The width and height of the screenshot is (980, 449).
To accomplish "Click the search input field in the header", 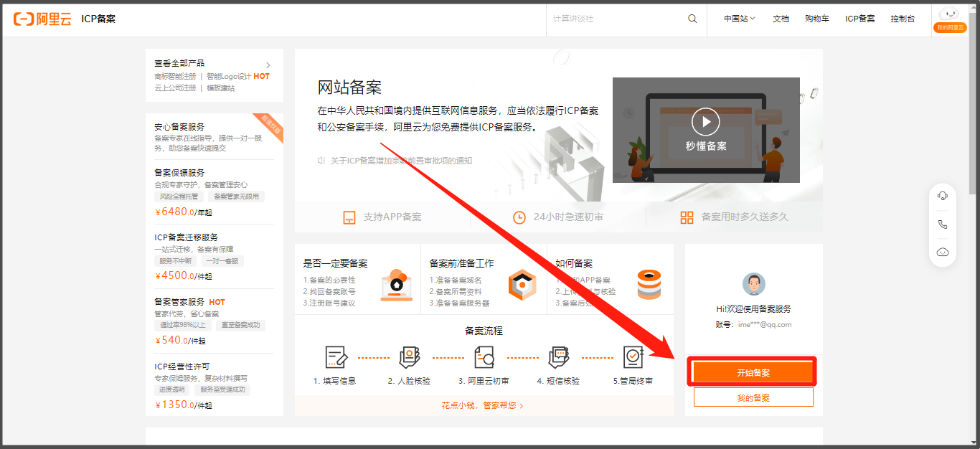I will click(616, 19).
